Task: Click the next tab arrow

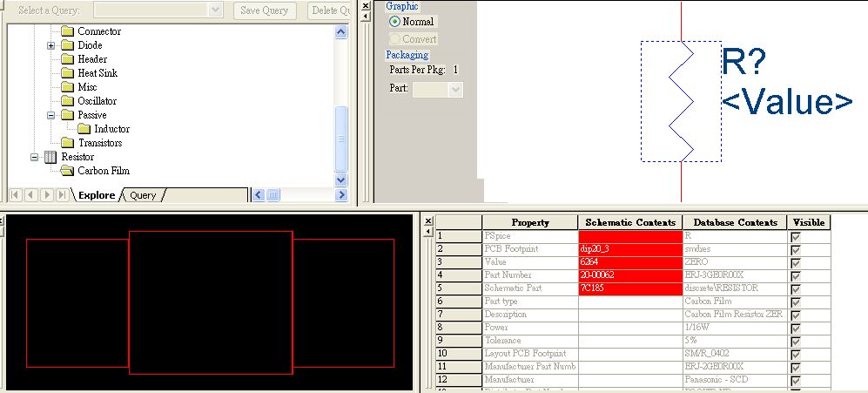Action: 46,195
